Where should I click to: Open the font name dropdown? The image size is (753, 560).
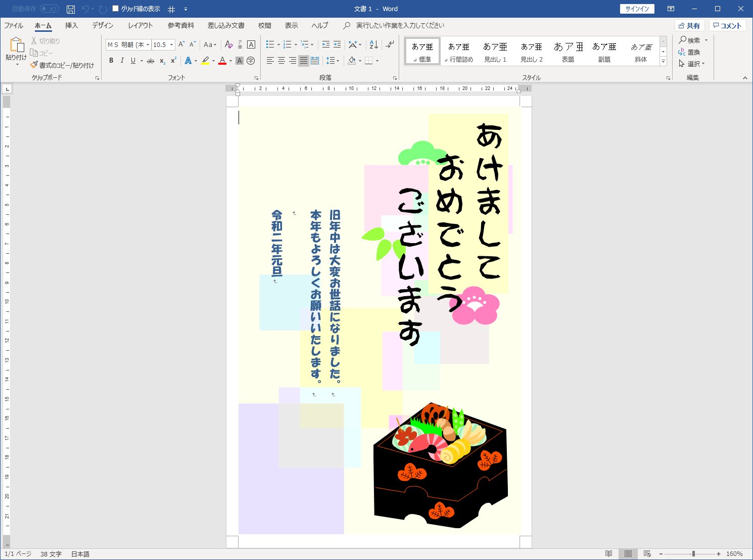tap(147, 44)
